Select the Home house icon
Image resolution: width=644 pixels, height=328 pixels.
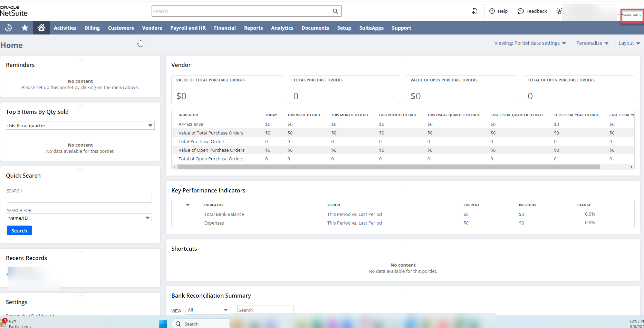pos(41,28)
